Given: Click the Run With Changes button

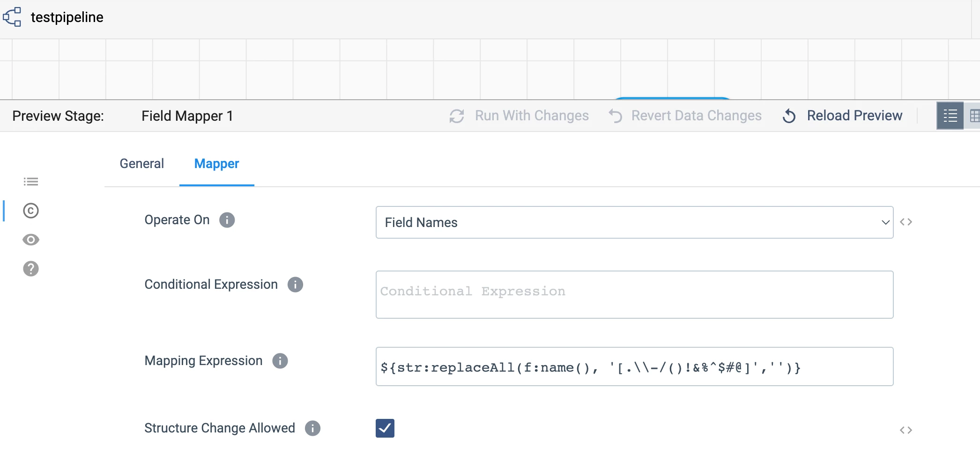Looking at the screenshot, I should click(532, 115).
